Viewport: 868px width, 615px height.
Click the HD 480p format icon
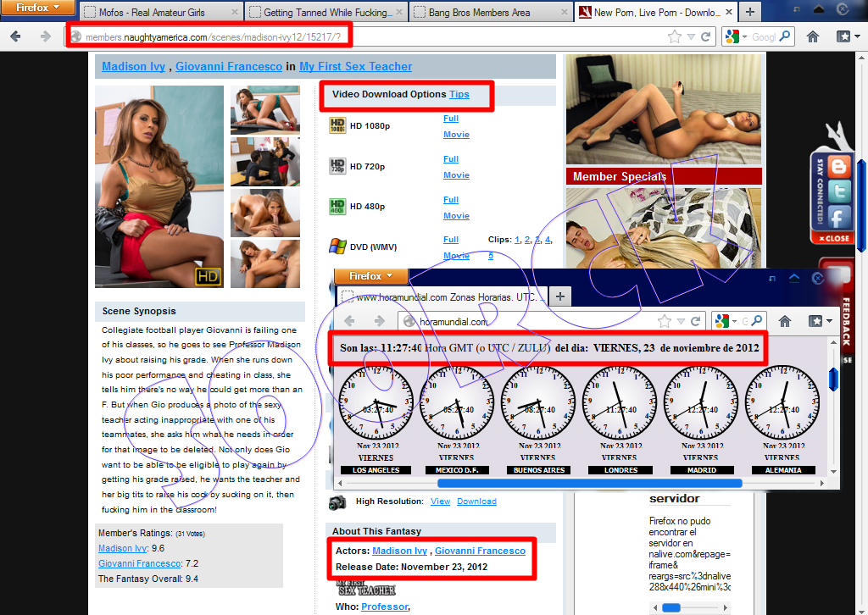pyautogui.click(x=337, y=207)
